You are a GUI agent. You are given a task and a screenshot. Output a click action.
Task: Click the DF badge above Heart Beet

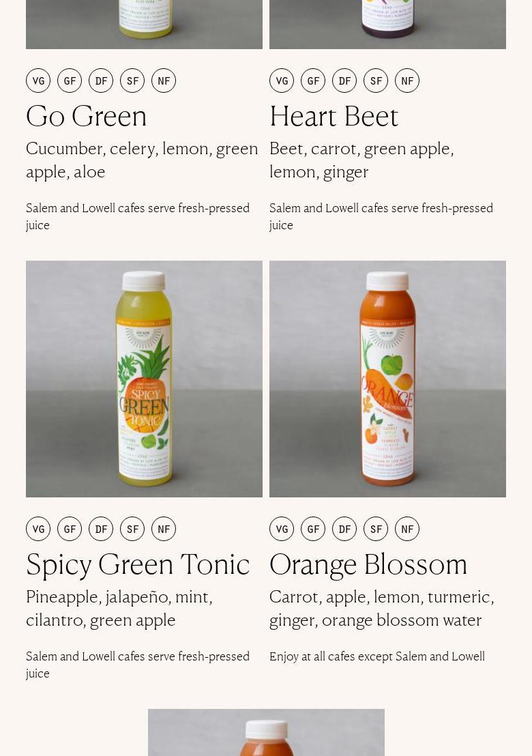coord(344,81)
